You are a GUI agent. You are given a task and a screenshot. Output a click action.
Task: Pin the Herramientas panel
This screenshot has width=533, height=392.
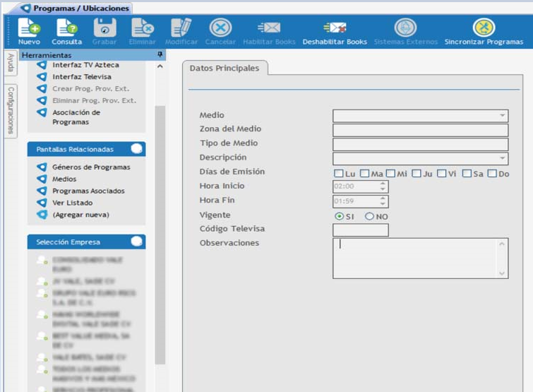coord(160,54)
